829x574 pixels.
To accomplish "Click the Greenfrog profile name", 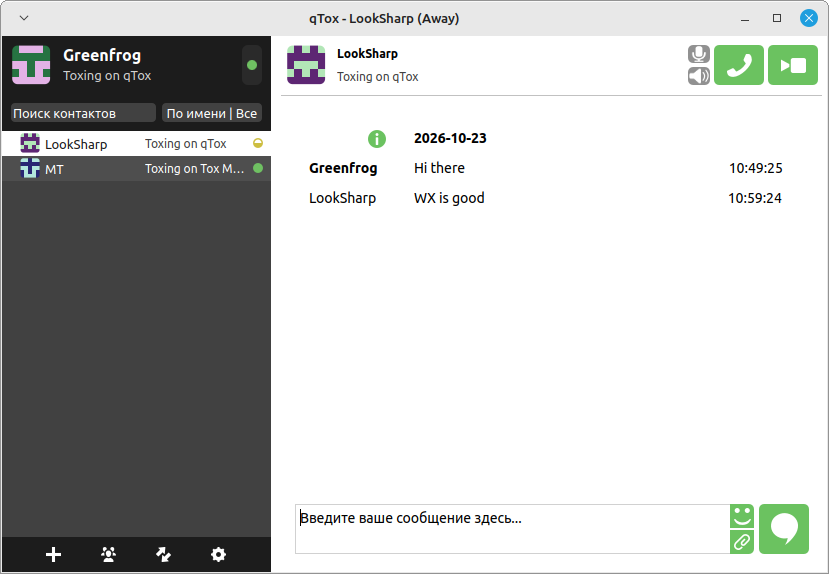I will click(x=102, y=55).
